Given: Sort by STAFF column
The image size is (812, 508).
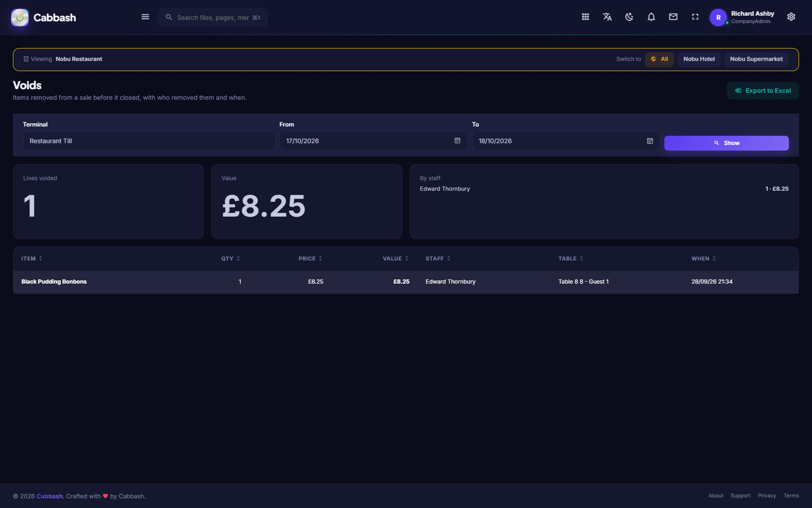Looking at the screenshot, I should point(438,259).
